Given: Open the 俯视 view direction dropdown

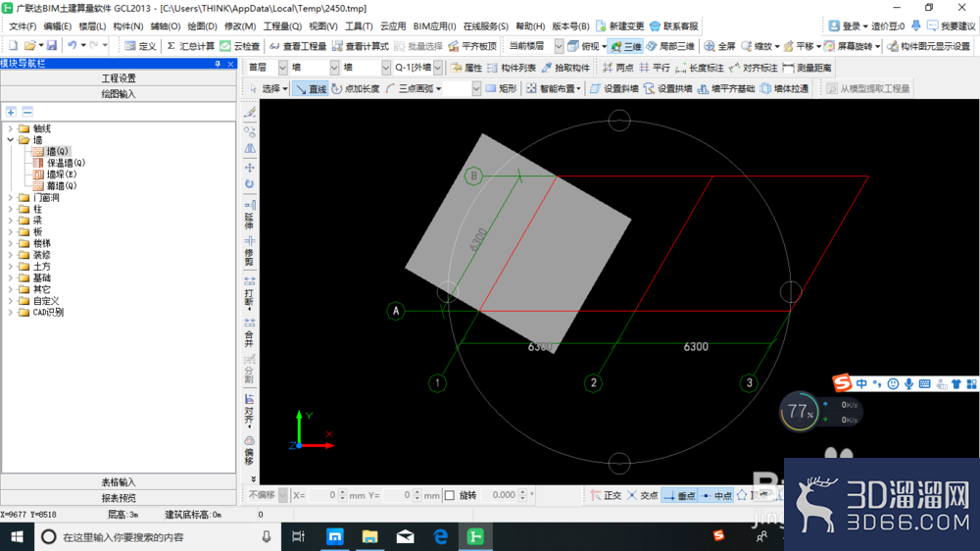Looking at the screenshot, I should (x=605, y=46).
